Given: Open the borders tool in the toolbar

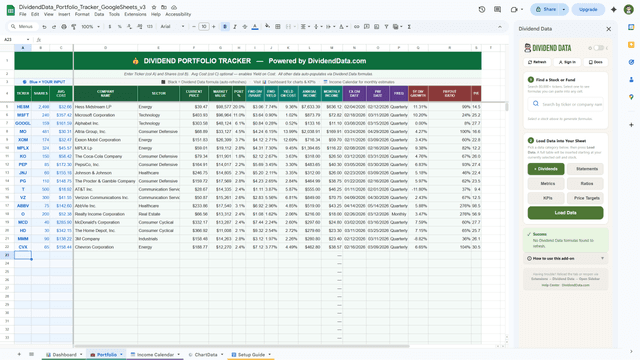Looking at the screenshot, I should point(278,27).
